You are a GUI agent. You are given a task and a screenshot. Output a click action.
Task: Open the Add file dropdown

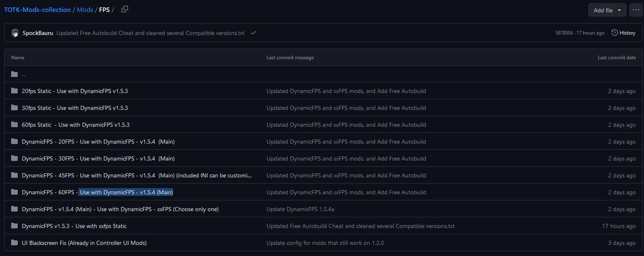click(x=607, y=10)
